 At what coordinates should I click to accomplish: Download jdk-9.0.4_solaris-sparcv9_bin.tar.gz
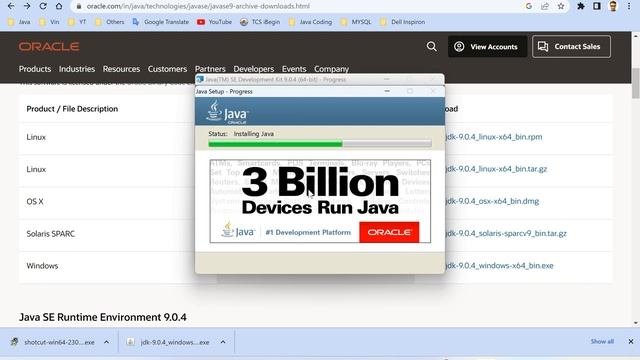click(506, 233)
